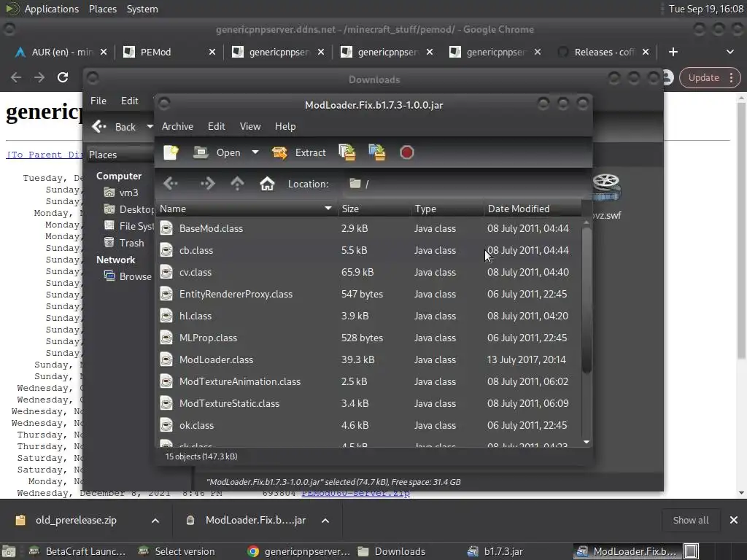Screen dimensions: 747x560
Task: Select ModTextureAnimation.class file
Action: click(x=368, y=382)
